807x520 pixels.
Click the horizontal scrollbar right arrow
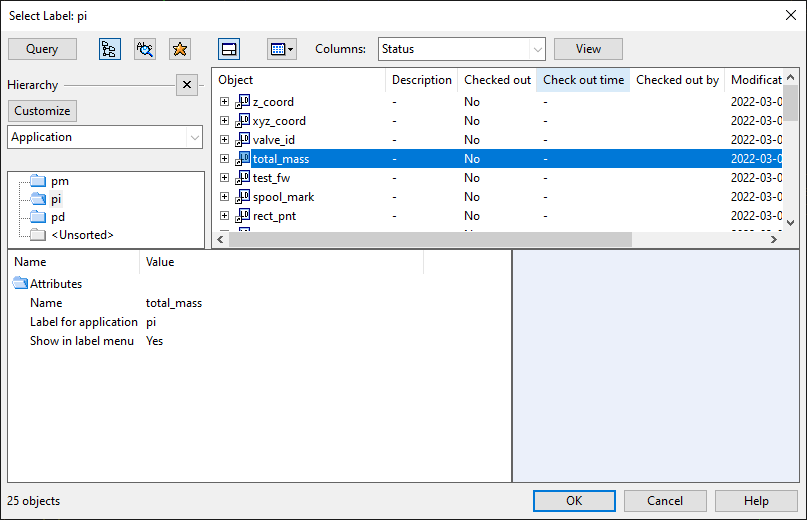(x=774, y=239)
